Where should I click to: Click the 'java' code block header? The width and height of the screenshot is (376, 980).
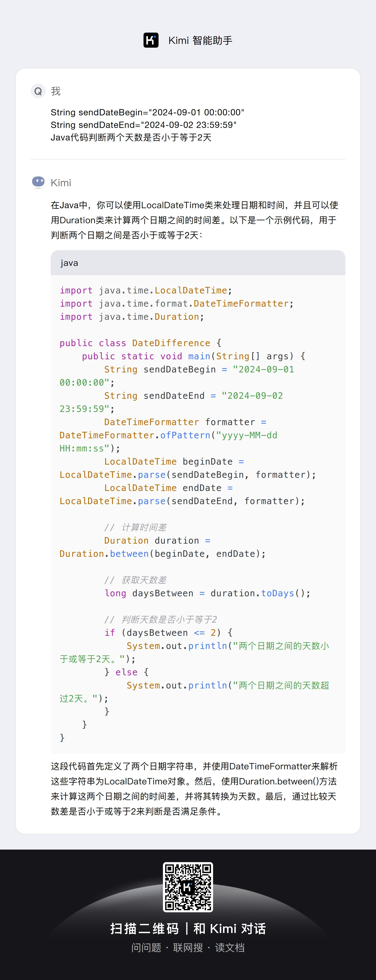click(198, 263)
